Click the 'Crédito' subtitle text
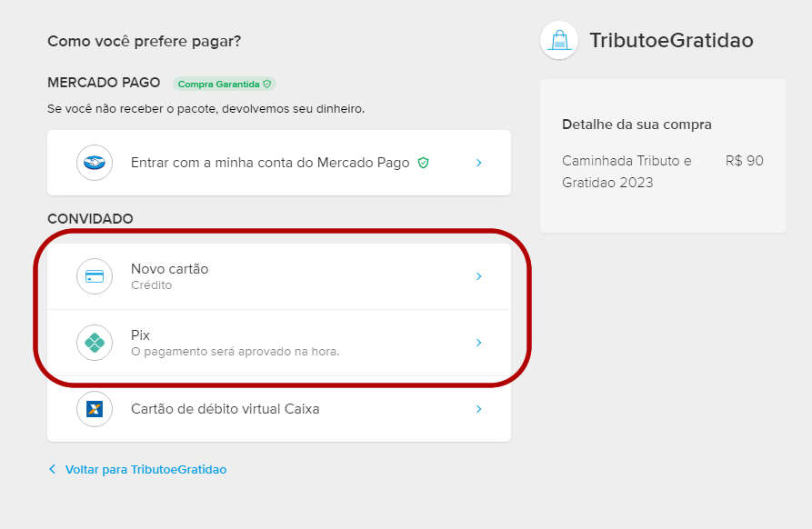The image size is (812, 529). pos(151,285)
